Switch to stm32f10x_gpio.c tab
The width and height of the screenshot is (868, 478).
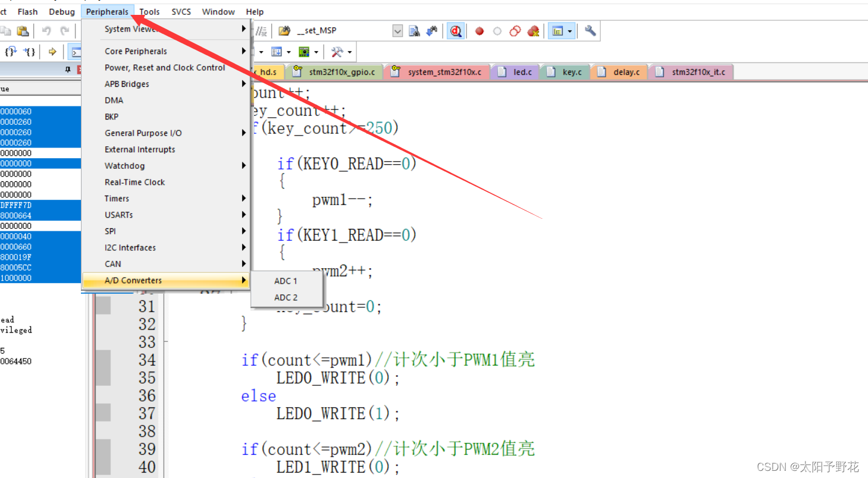(x=334, y=72)
